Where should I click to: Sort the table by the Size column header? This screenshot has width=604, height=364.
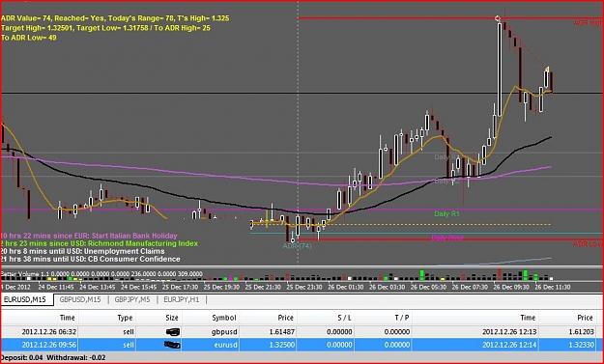pyautogui.click(x=171, y=318)
